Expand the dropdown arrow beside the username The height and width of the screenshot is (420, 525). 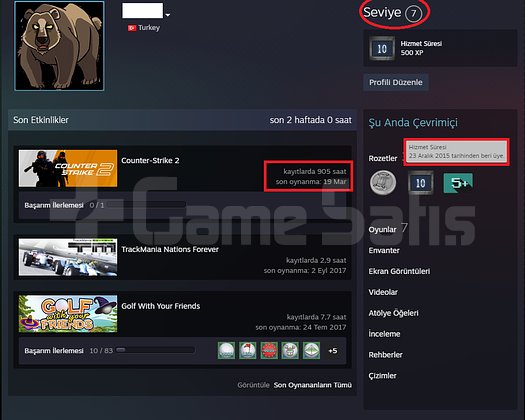168,15
